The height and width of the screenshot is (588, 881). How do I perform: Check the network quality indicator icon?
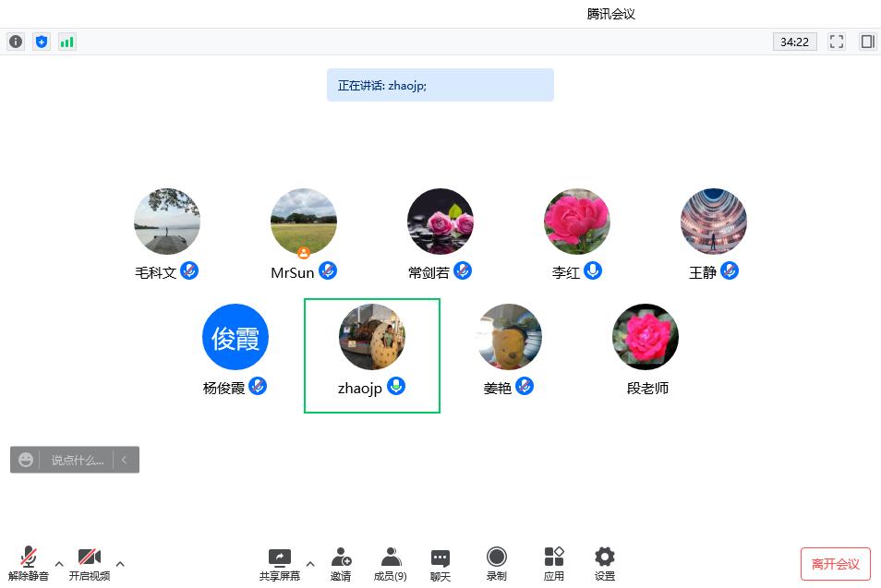click(x=66, y=42)
